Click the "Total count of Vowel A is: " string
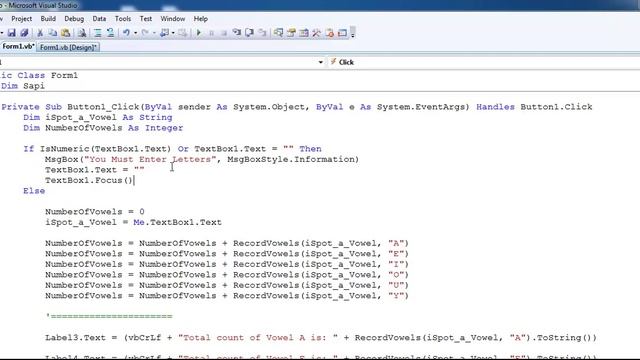 click(258, 338)
